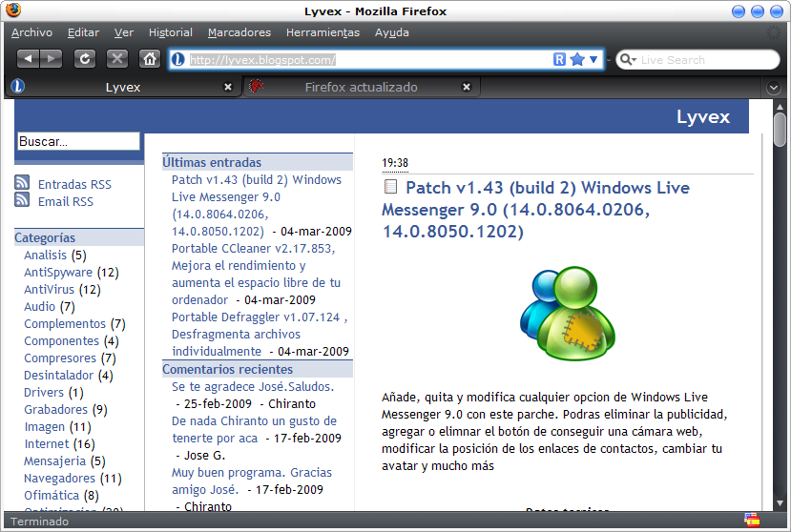Open the URL bar history dropdown
This screenshot has width=791, height=532.
coord(593,60)
